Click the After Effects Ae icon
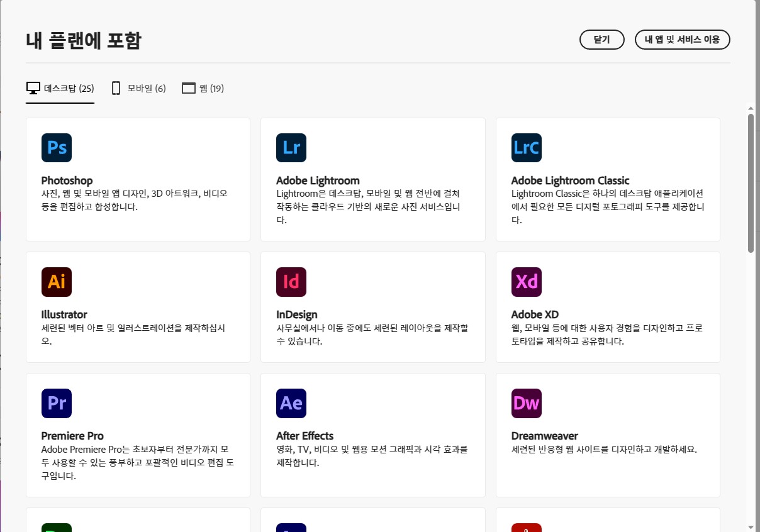The height and width of the screenshot is (532, 760). point(291,403)
